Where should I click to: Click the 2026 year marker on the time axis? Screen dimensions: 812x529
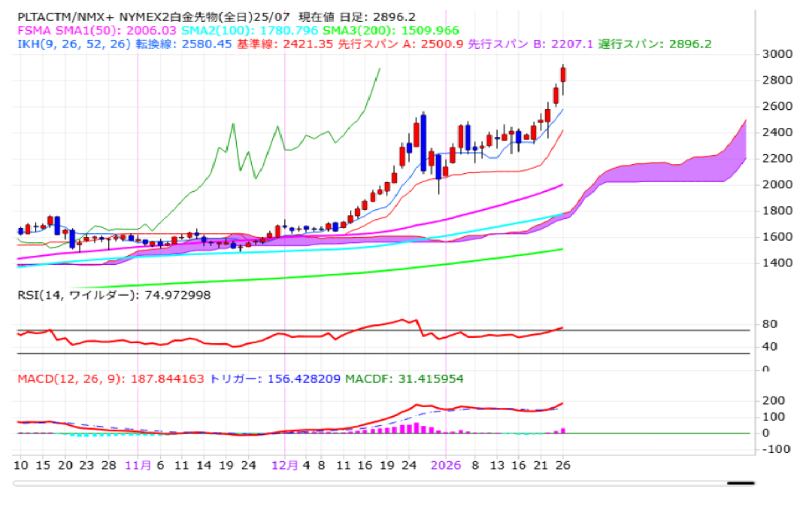click(445, 465)
